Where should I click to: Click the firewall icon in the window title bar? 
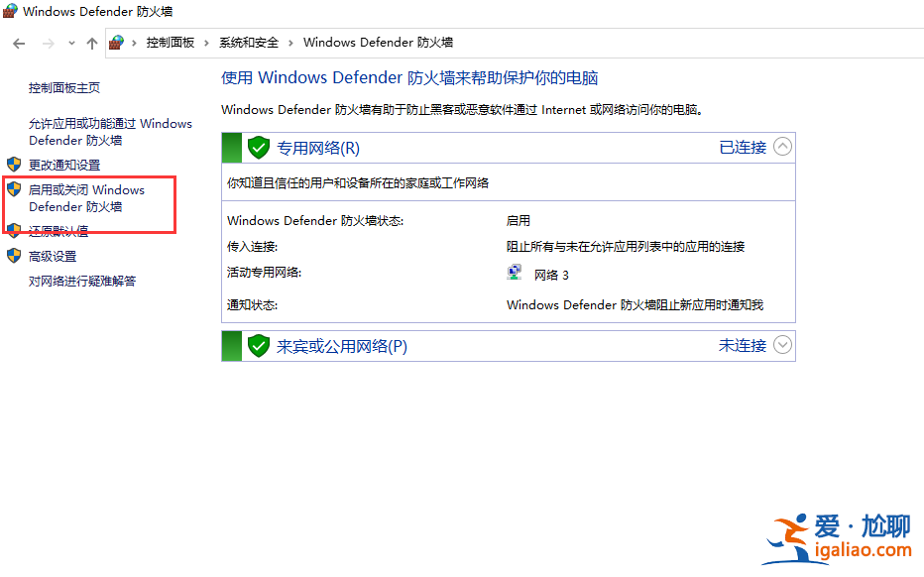click(12, 11)
